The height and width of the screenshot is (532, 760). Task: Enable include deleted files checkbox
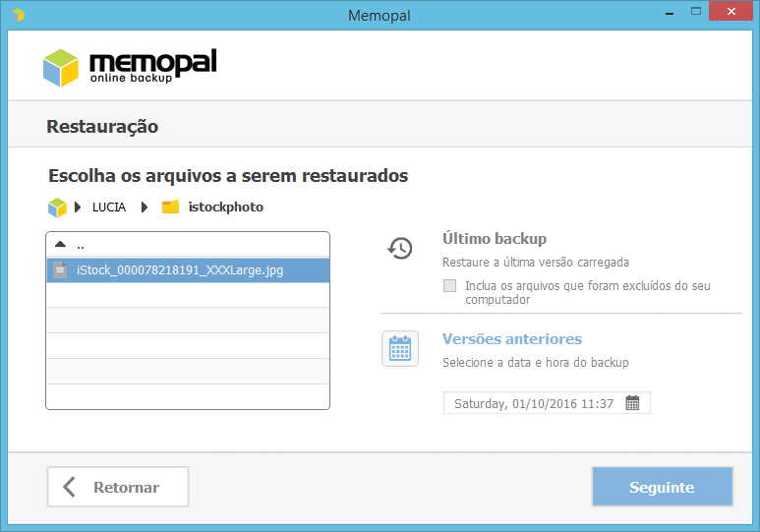pyautogui.click(x=449, y=285)
